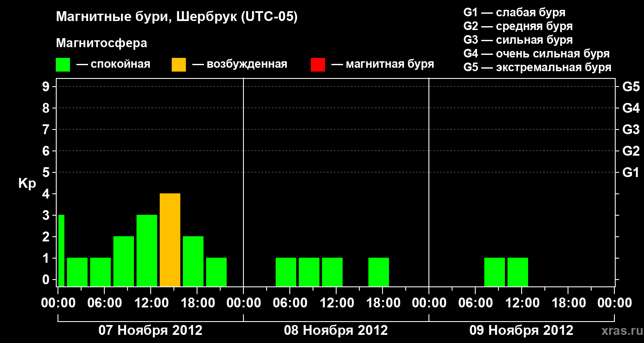The height and width of the screenshot is (343, 644).
Task: Select the orange Kp 4 bar on 07 November
Action: click(170, 240)
